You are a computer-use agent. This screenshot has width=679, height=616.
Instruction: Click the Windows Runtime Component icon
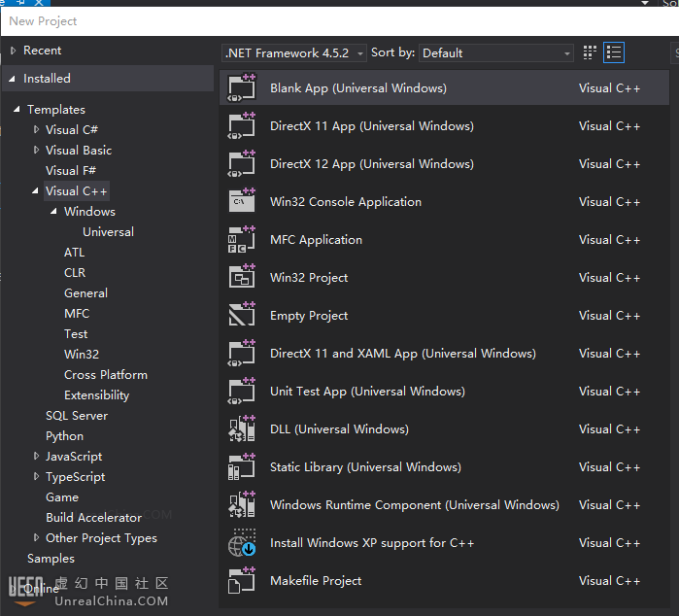pos(242,504)
